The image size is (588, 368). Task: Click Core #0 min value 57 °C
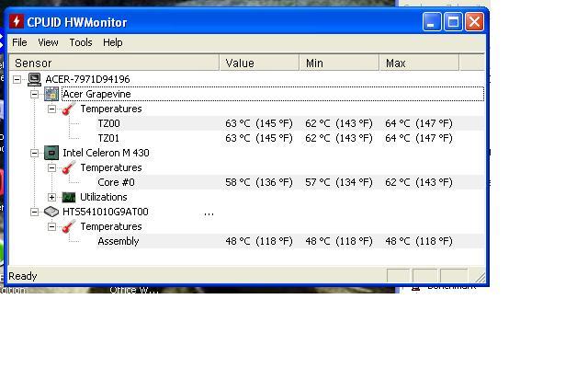click(339, 182)
